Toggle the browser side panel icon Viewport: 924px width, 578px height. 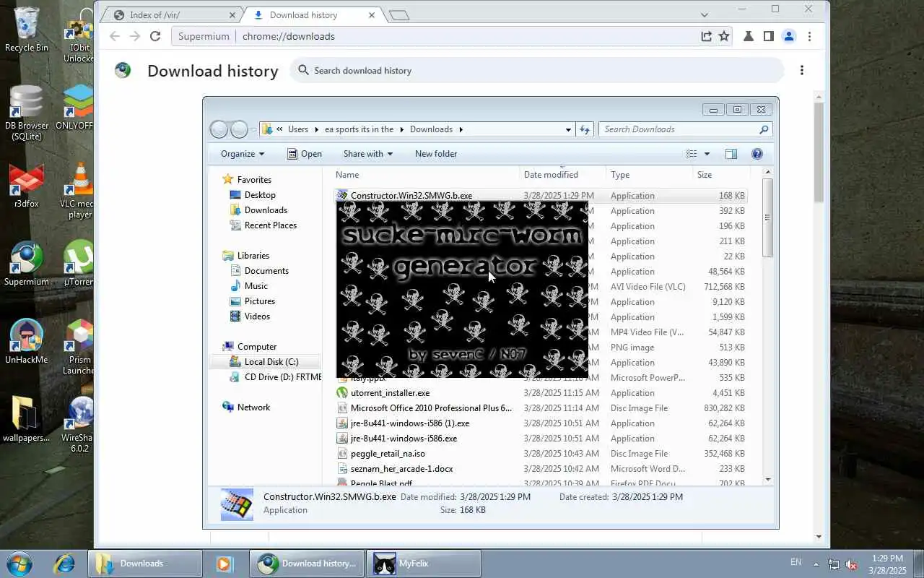click(768, 36)
